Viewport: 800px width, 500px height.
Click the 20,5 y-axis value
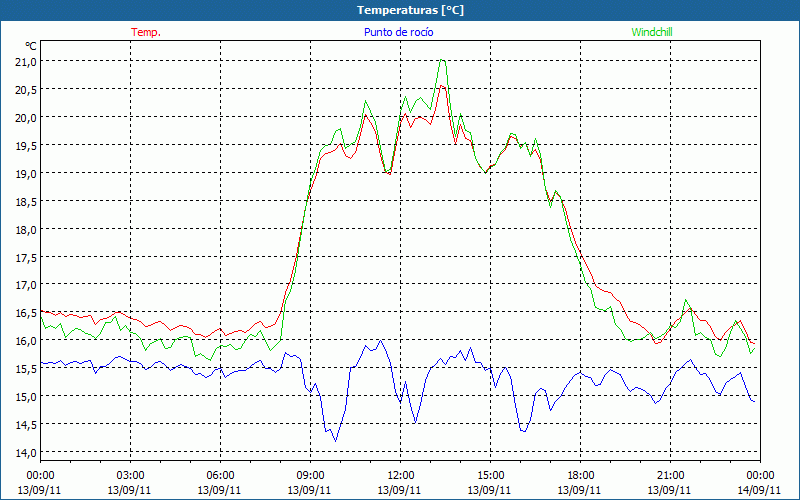(x=26, y=89)
